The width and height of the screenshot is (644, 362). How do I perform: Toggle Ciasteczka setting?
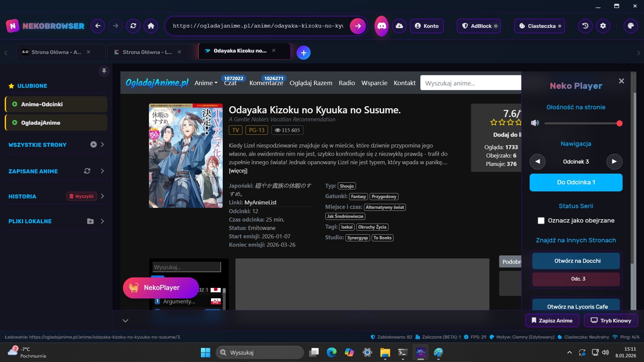[x=539, y=26]
